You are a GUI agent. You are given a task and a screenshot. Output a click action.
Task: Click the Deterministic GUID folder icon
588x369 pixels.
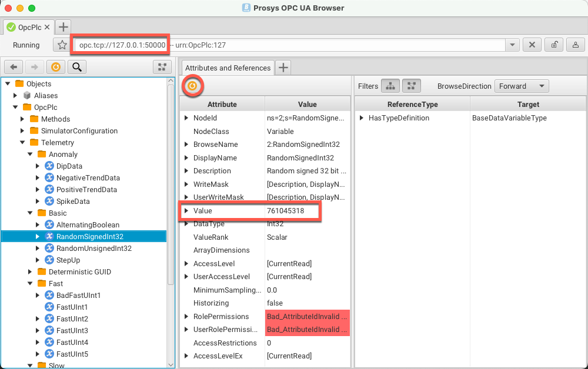pos(42,271)
